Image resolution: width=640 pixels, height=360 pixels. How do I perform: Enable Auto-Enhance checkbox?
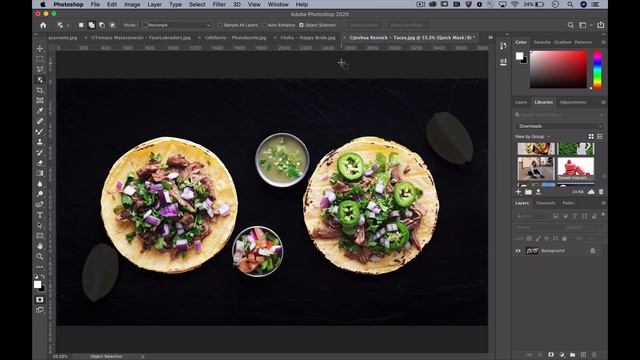tap(264, 25)
